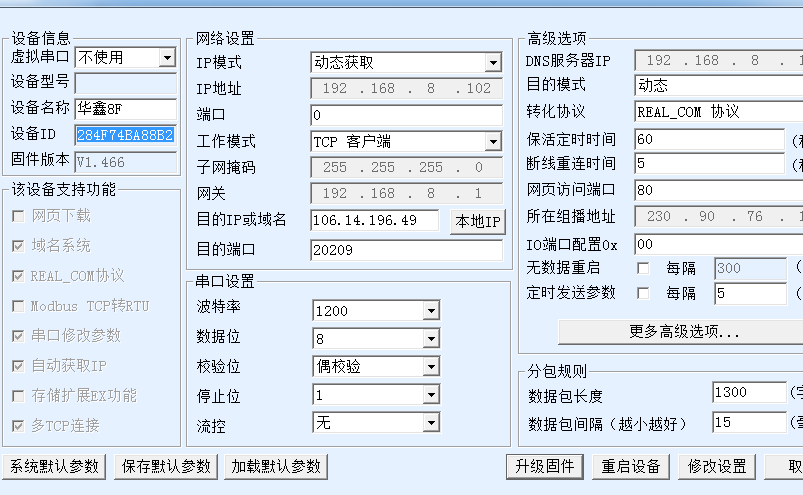Viewport: 803px width, 495px height.
Task: Click the 修改设置 button
Action: tap(717, 466)
